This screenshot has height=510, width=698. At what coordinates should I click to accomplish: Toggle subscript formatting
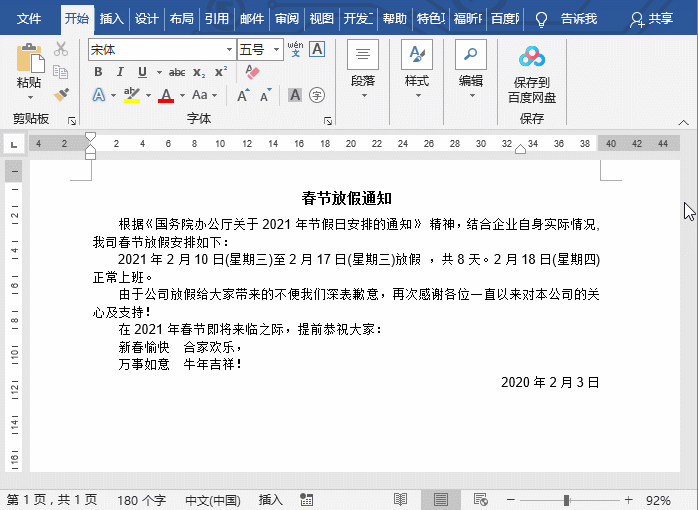199,72
